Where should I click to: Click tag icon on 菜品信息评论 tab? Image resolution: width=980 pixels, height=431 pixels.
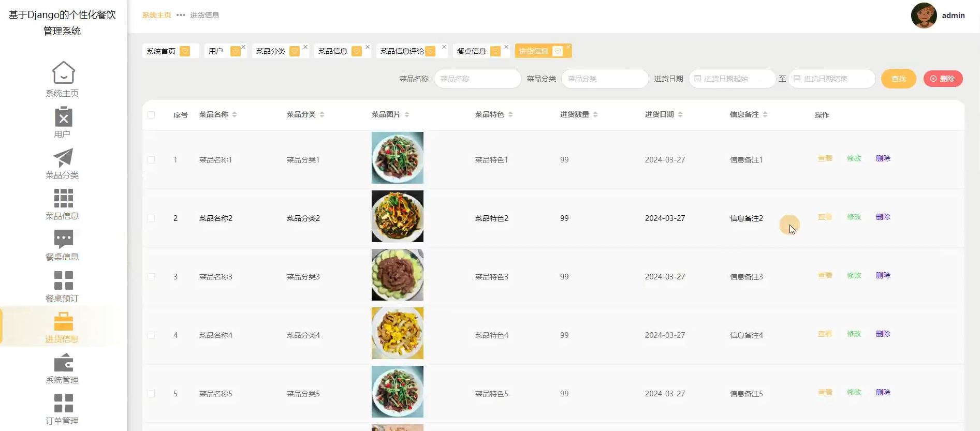click(430, 51)
